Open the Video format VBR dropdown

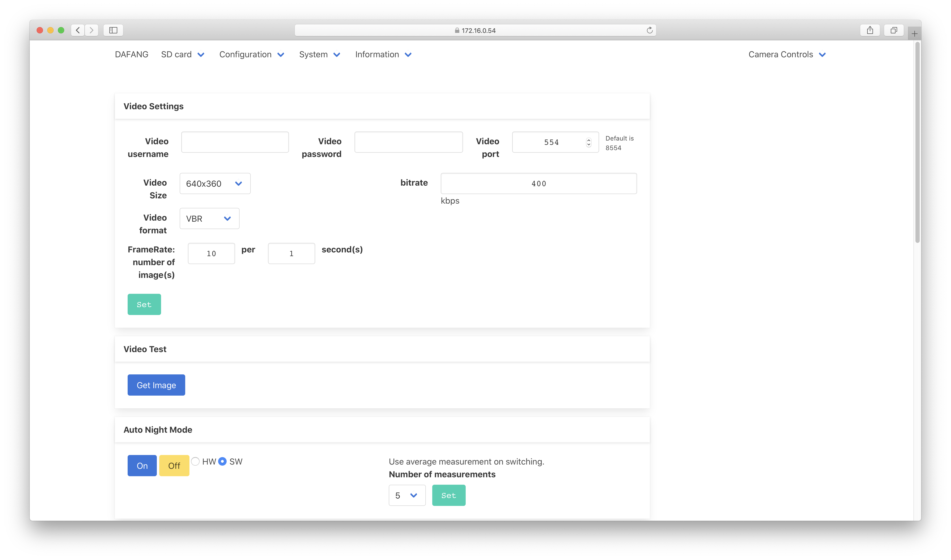coord(209,218)
